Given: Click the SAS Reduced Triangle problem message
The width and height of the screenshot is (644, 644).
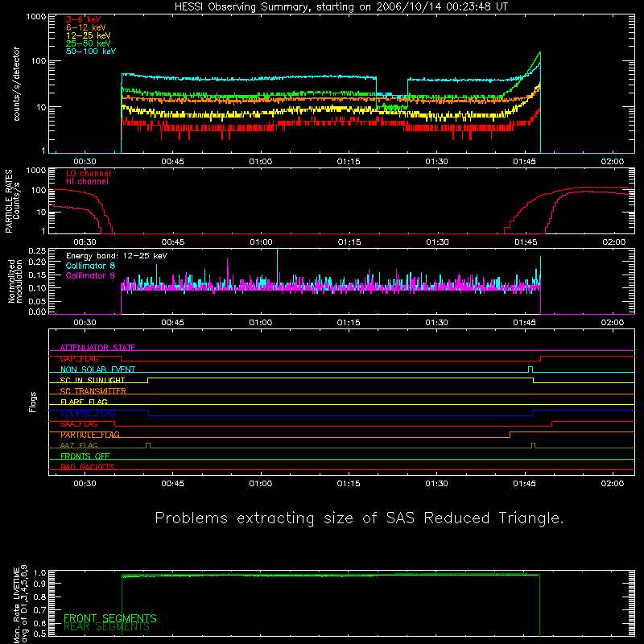Looking at the screenshot, I should click(359, 518).
